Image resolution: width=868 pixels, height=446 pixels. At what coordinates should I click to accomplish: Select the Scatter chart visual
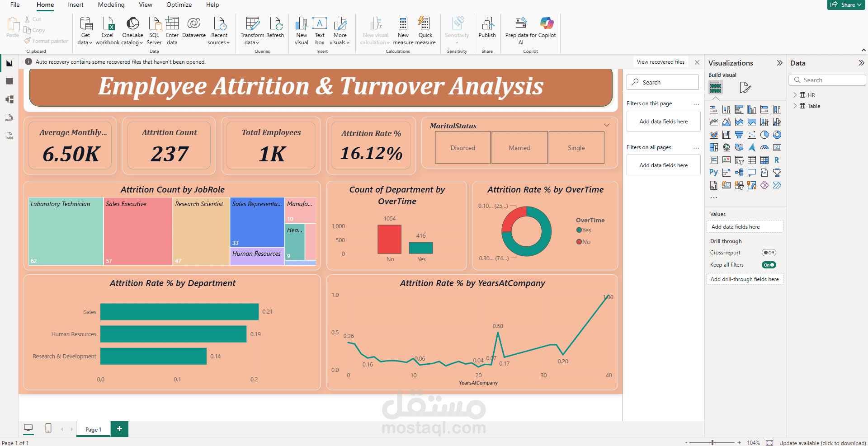(x=752, y=135)
